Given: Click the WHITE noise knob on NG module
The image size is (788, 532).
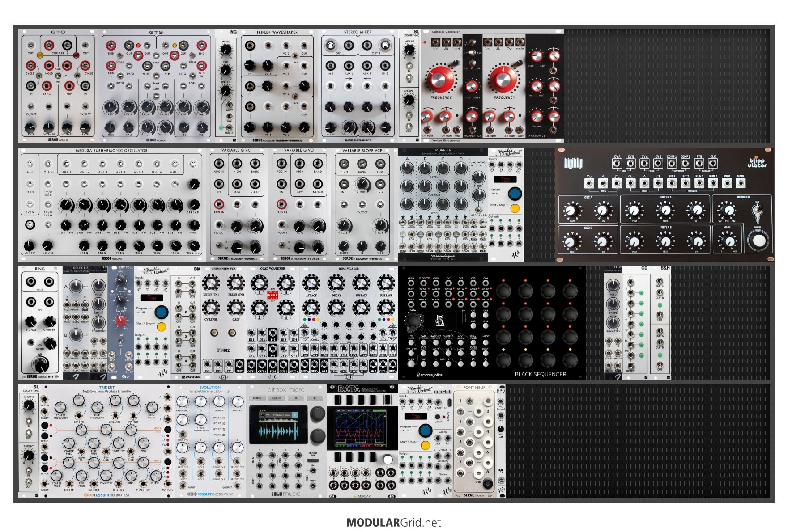Looking at the screenshot, I should click(226, 50).
